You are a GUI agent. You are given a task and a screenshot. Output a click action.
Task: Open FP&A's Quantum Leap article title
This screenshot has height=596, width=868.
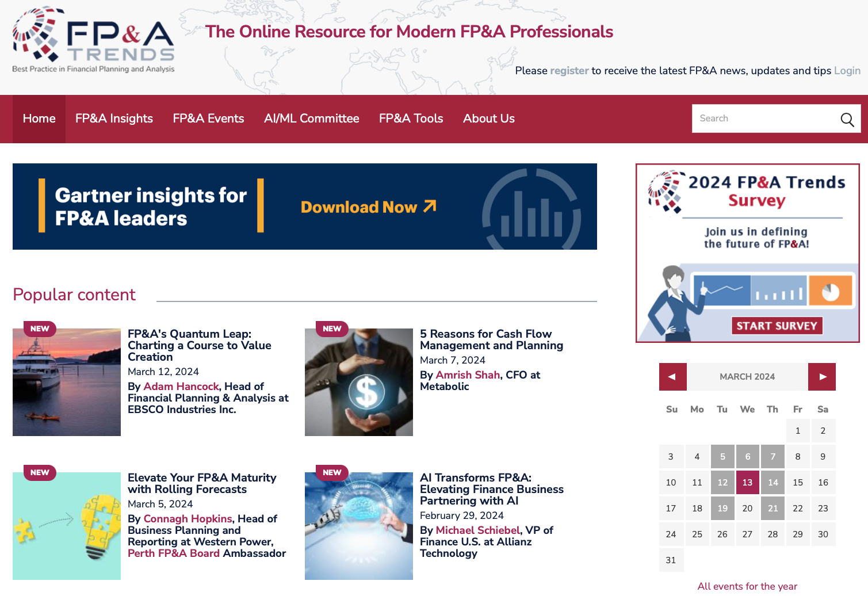click(200, 345)
